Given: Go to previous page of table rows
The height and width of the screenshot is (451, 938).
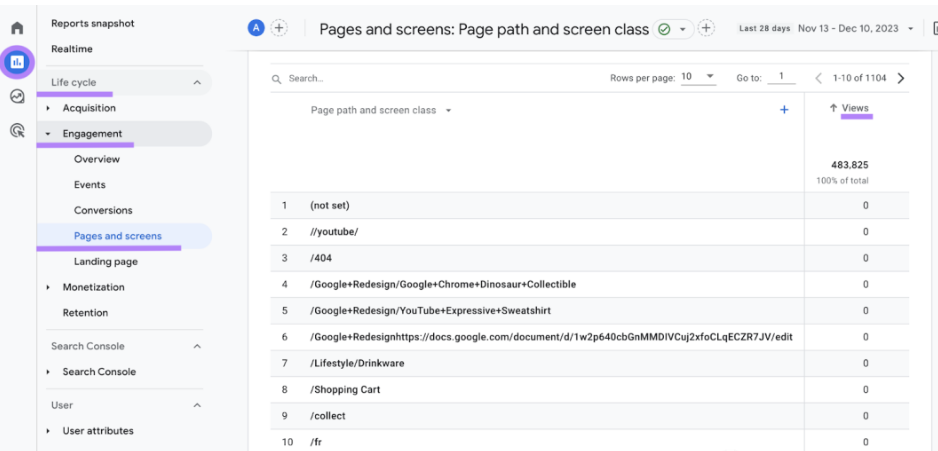Looking at the screenshot, I should point(819,78).
